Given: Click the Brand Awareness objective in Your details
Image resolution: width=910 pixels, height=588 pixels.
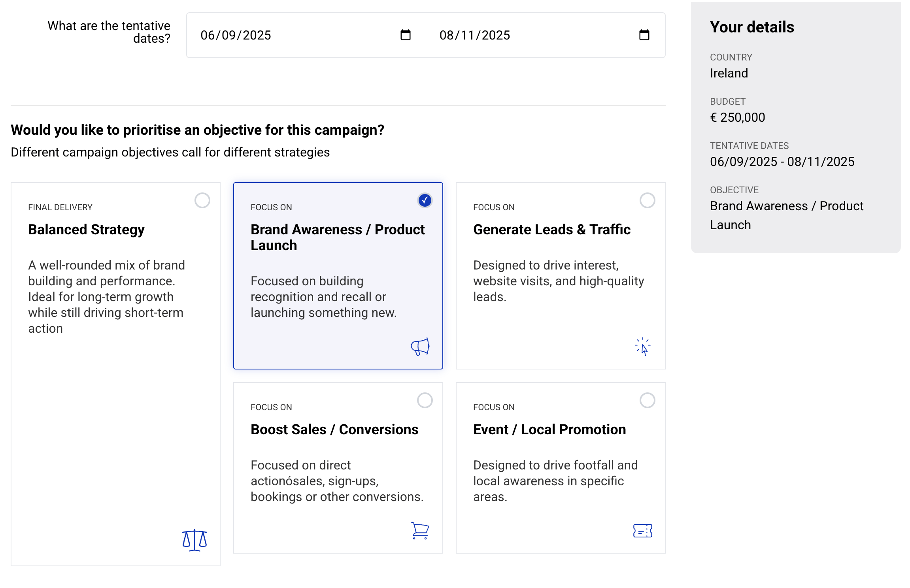Looking at the screenshot, I should 786,215.
